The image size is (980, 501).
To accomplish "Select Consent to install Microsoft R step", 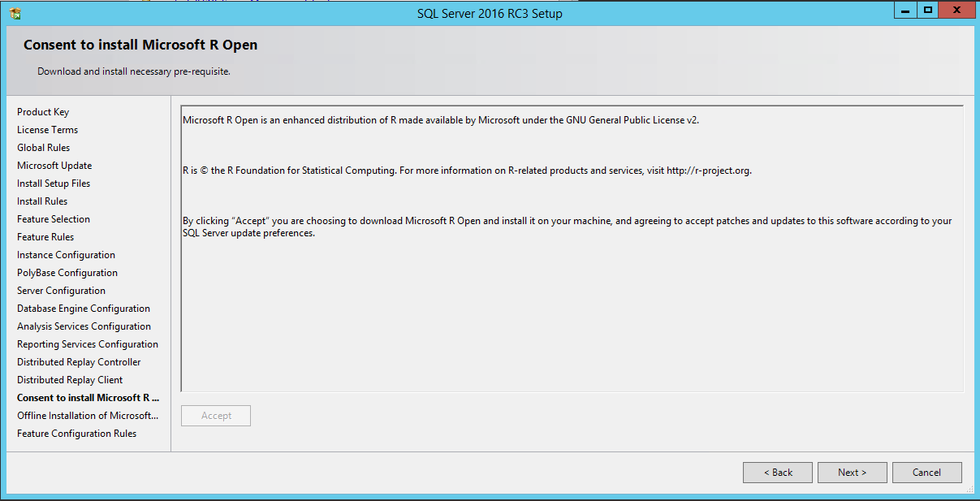I will [89, 398].
